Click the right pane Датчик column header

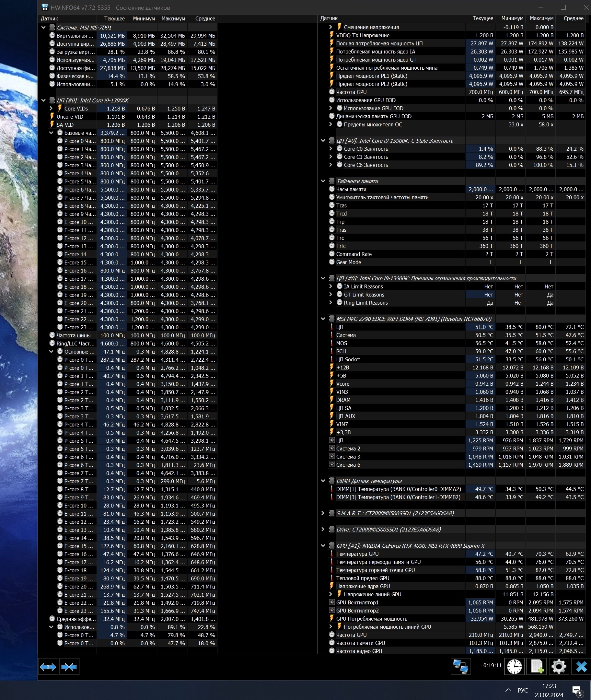click(x=391, y=18)
